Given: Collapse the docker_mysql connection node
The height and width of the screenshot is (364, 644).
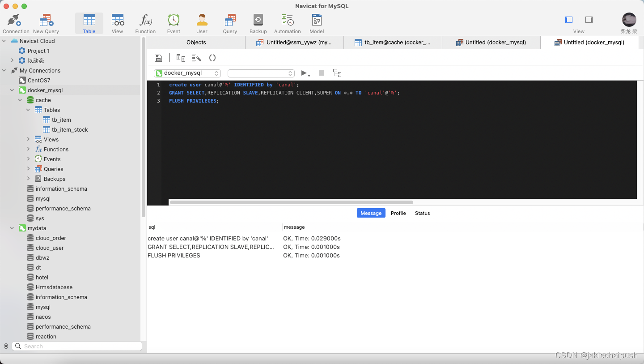Looking at the screenshot, I should click(12, 90).
